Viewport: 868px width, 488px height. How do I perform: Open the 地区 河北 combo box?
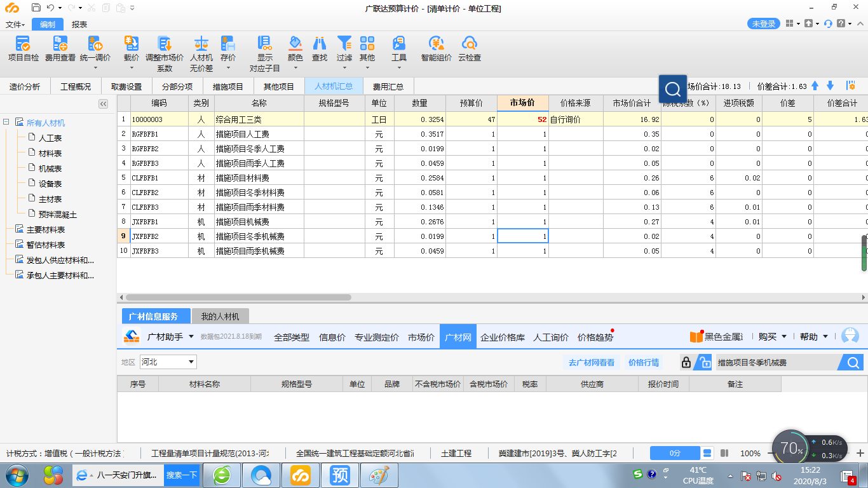pos(168,362)
